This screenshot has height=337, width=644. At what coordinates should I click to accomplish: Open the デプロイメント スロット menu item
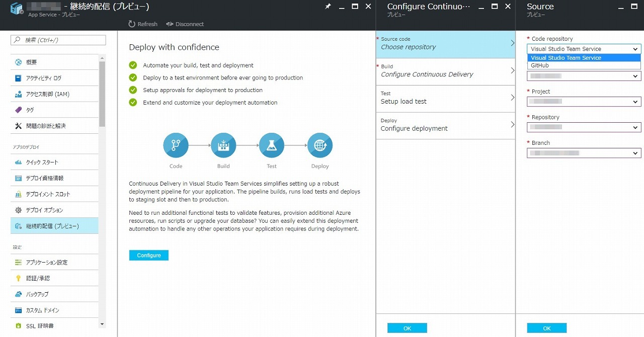pyautogui.click(x=54, y=194)
